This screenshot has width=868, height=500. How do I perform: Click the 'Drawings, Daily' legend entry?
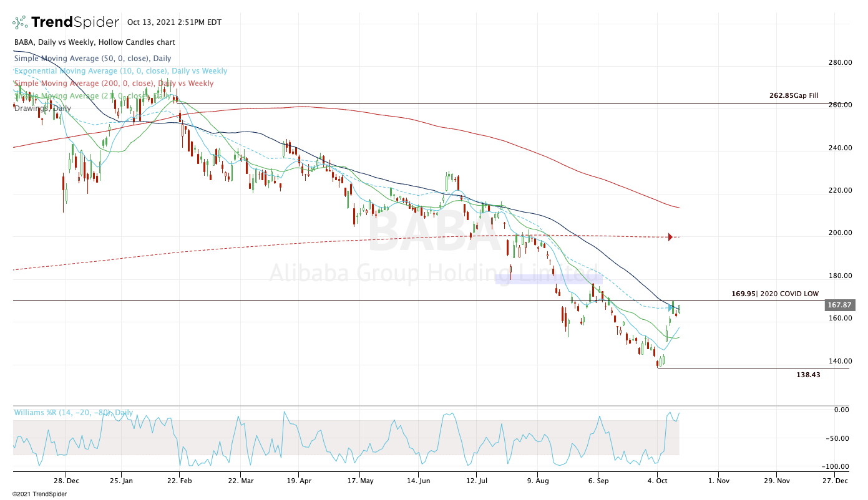(42, 108)
